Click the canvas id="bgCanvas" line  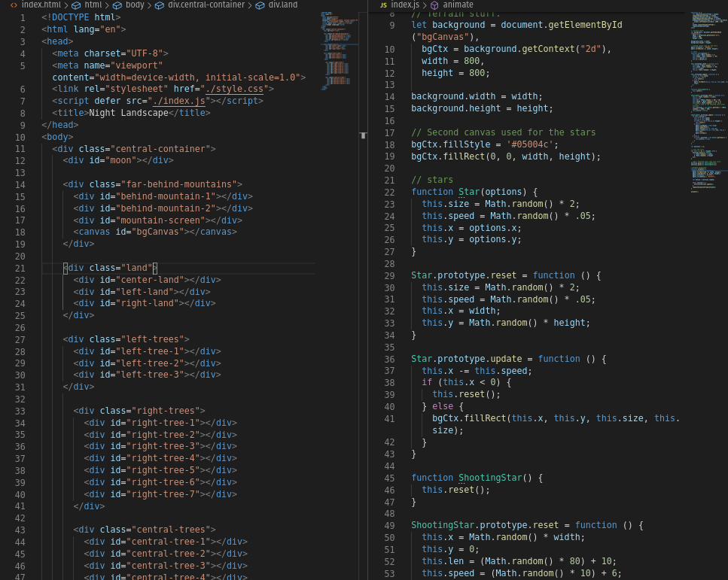(155, 232)
